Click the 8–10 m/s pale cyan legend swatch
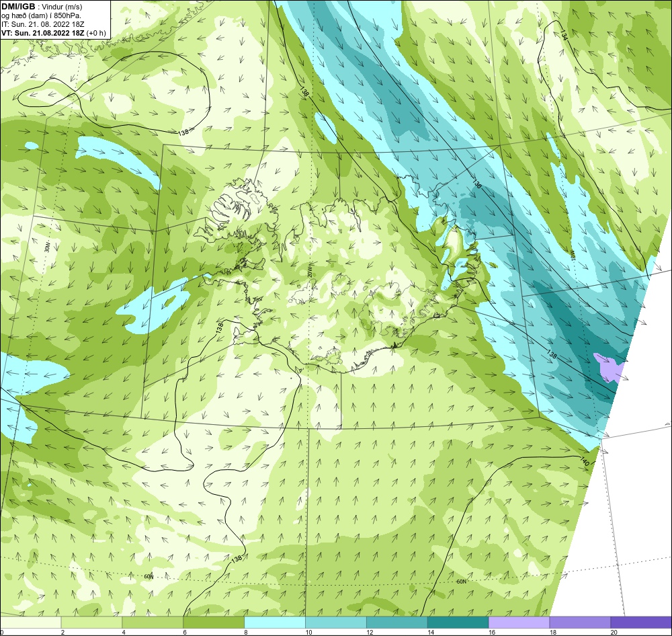Screen dimensions: 672x636 click(x=275, y=622)
